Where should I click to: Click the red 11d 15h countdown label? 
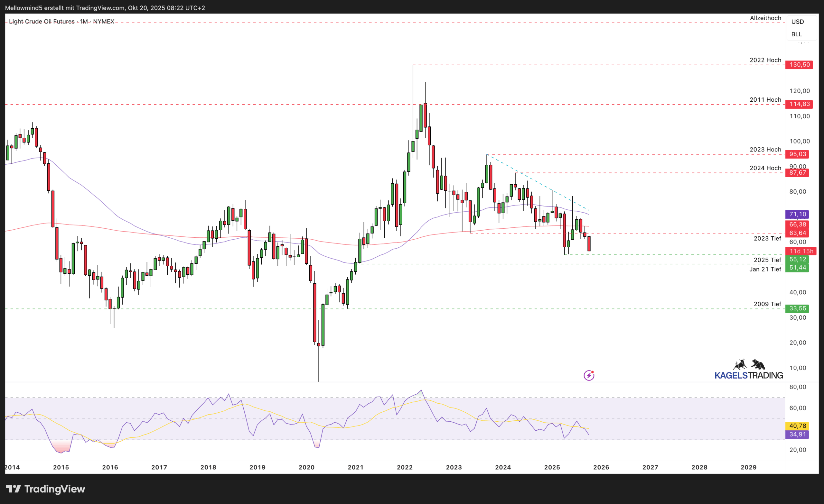pos(801,251)
